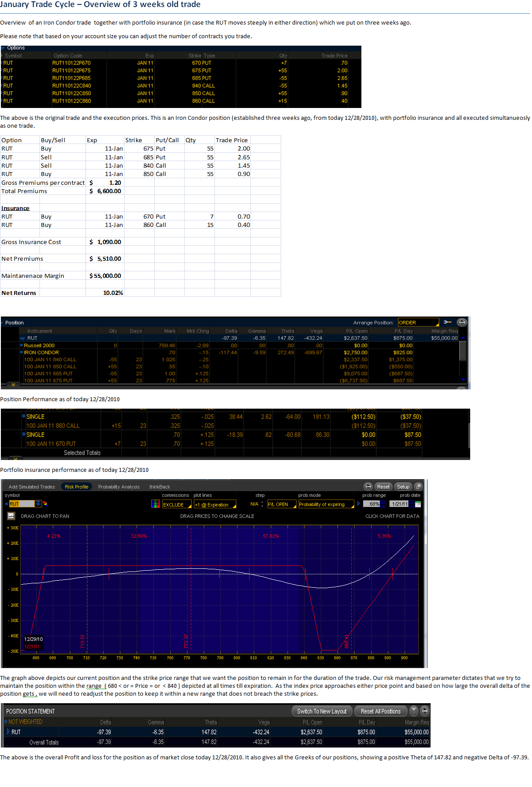Click the chart image icon near Drag Chart
The height and width of the screenshot is (787, 532).
[11, 516]
